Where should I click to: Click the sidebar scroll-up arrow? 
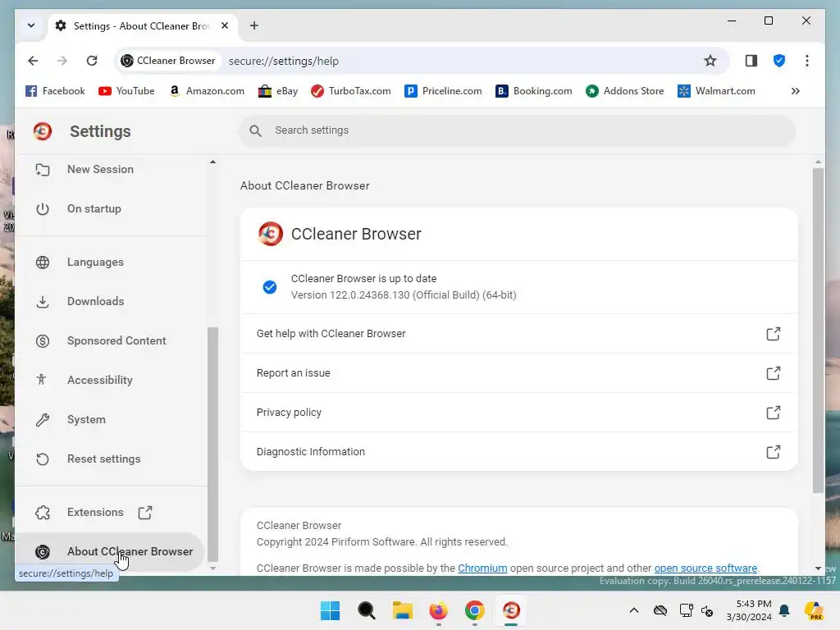click(212, 162)
